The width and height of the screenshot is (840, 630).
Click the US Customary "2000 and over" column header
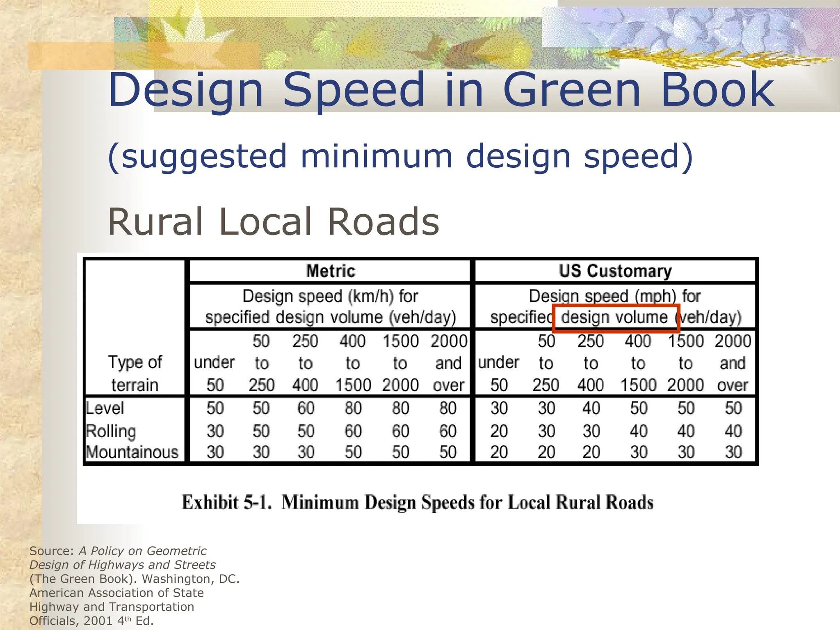[x=733, y=363]
